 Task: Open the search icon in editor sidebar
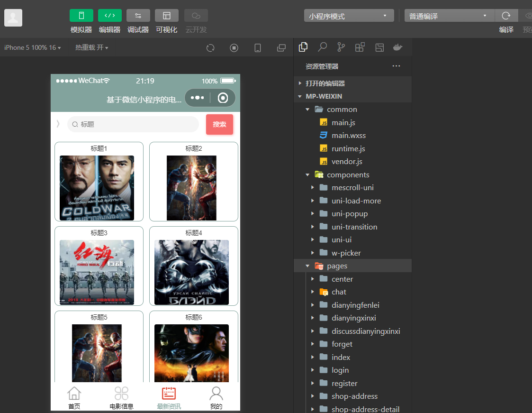coord(322,47)
